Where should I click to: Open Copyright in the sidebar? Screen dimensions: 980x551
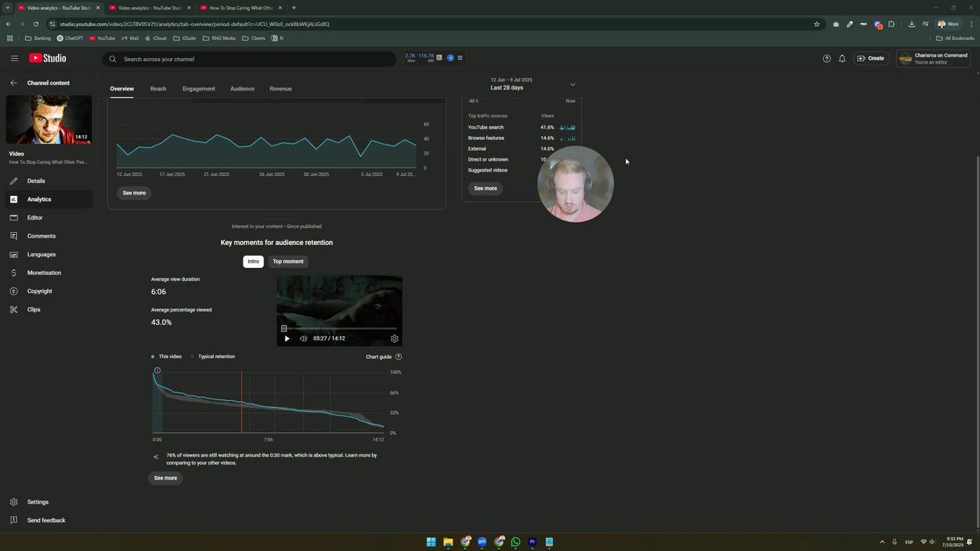(x=48, y=292)
